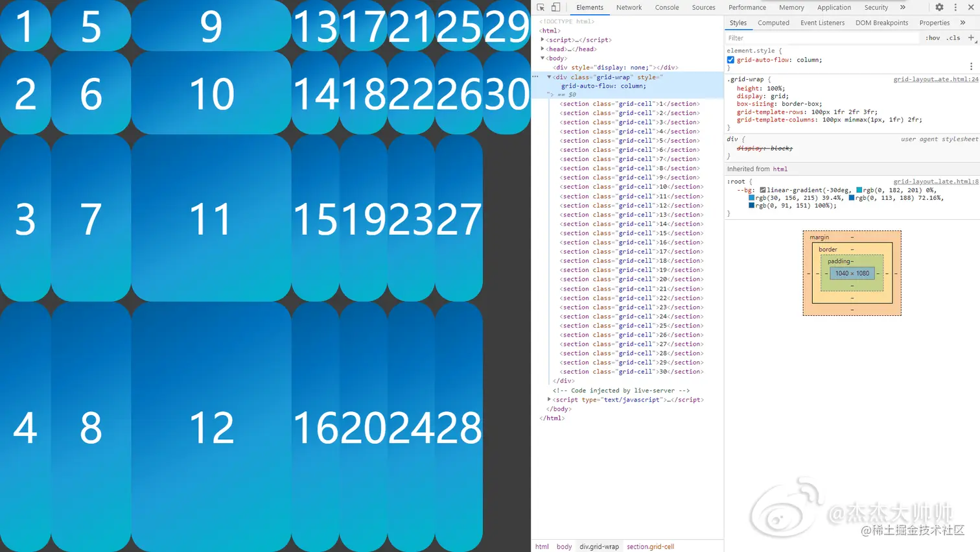980x552 pixels.
Task: Select the section grid-cell 1 DOM row
Action: pyautogui.click(x=630, y=104)
